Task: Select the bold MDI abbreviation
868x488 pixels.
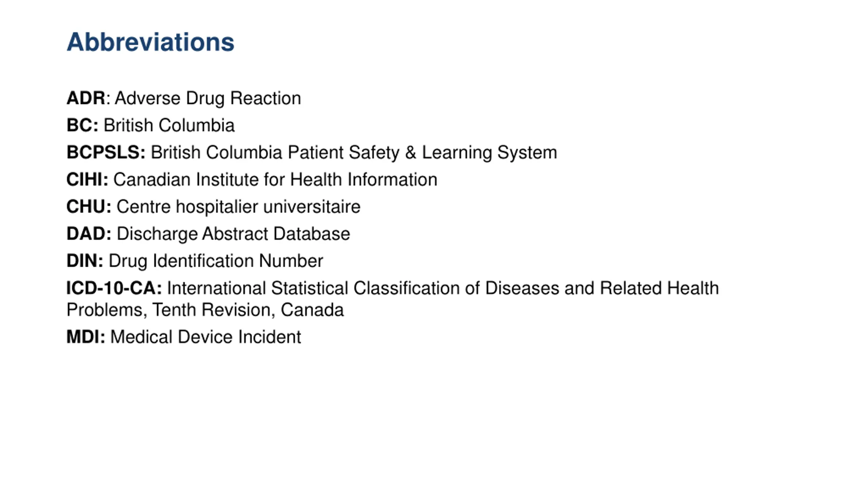Action: (86, 337)
